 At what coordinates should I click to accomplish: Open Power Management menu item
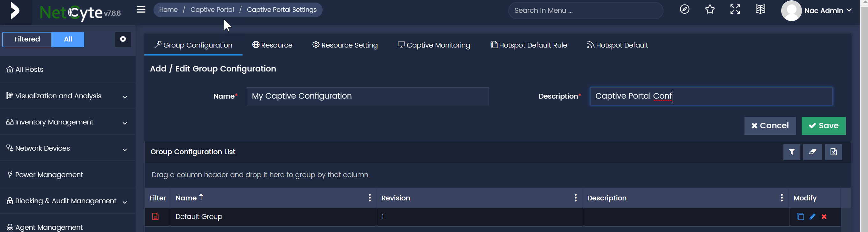point(67,175)
